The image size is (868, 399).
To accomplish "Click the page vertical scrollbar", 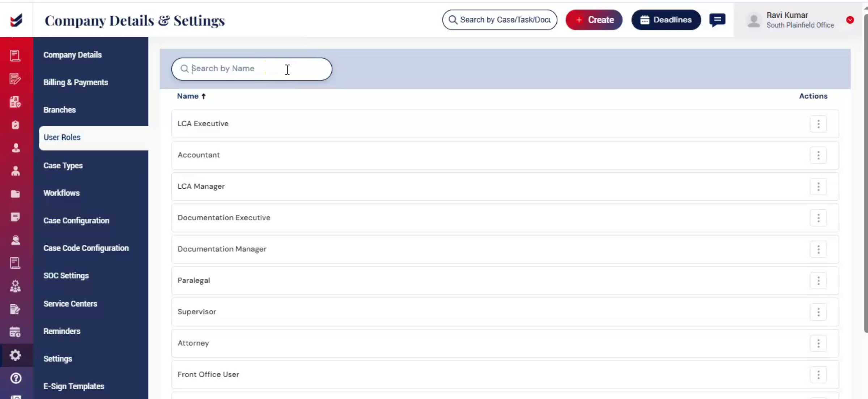I will click(865, 173).
